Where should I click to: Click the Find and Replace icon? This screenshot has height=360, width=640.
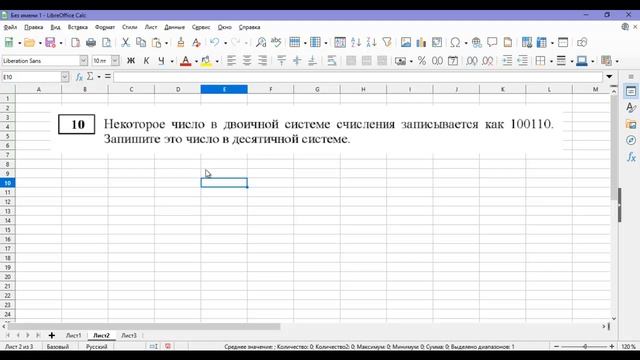[261, 42]
